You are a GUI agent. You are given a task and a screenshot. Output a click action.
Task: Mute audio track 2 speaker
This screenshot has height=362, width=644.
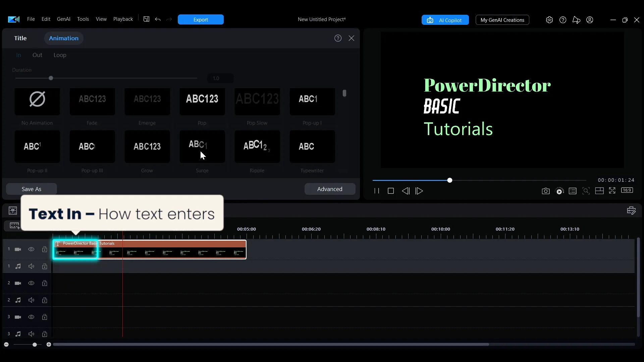31,300
